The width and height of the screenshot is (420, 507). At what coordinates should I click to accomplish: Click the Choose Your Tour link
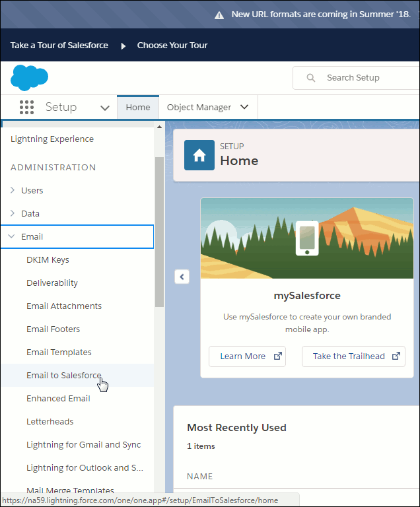point(172,46)
